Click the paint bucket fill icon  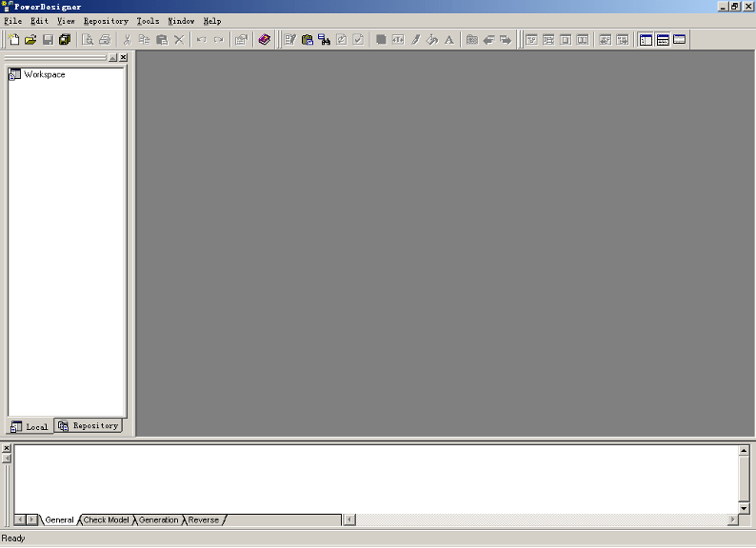point(432,40)
